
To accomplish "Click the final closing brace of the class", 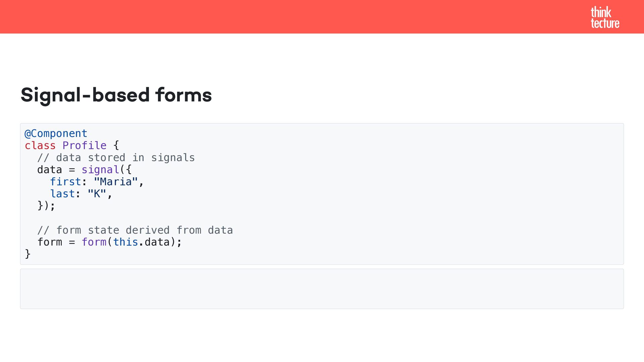I will coord(28,254).
